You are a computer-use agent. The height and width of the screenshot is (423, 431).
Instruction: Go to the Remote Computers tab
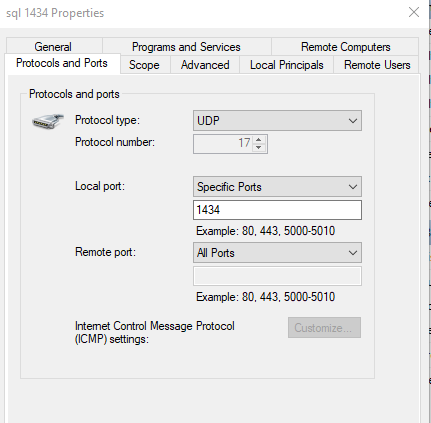(345, 47)
